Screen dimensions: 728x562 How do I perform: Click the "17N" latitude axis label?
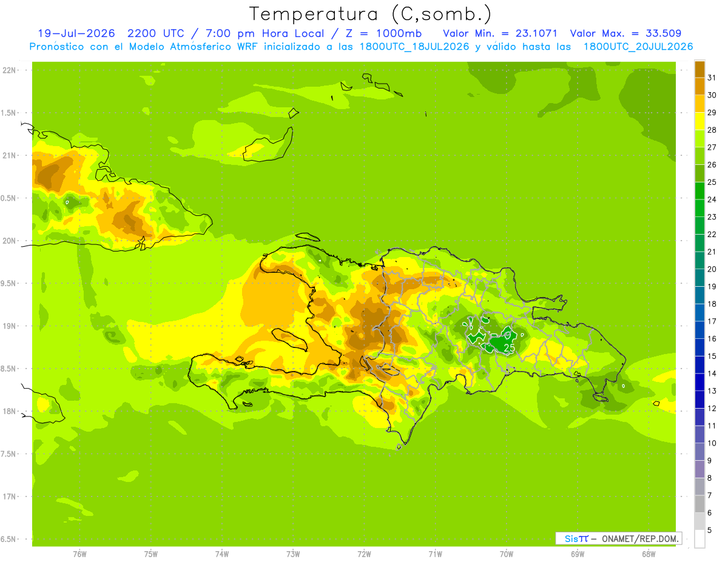[x=9, y=497]
